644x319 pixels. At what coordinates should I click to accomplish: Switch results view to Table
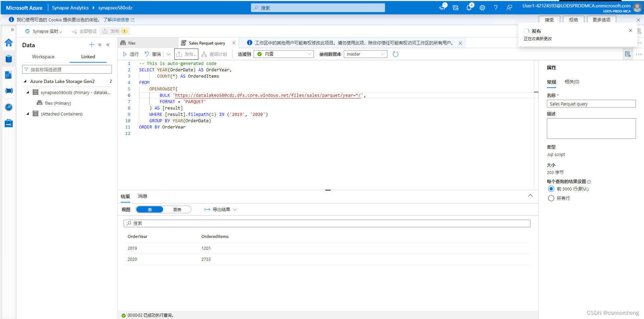150,210
